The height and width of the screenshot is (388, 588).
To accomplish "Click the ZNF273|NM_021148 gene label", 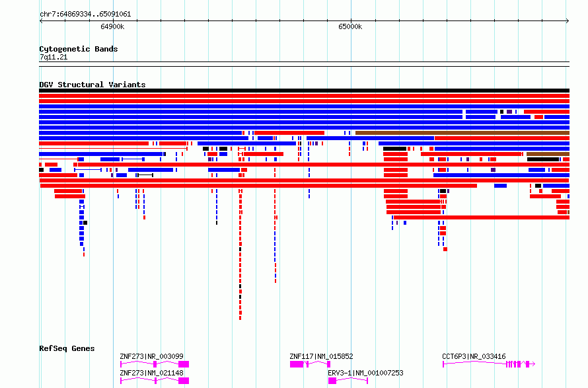I will [x=151, y=373].
